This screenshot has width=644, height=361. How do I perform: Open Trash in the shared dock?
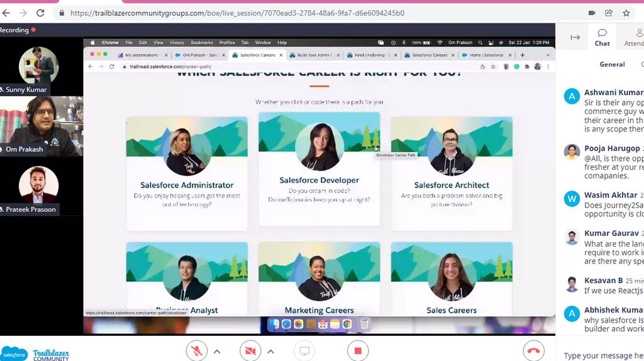364,325
